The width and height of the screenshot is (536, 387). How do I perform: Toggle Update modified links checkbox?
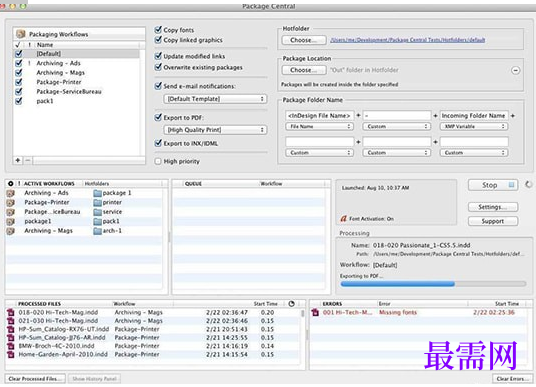(158, 56)
